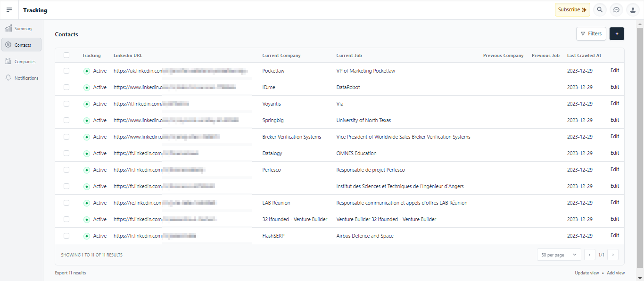This screenshot has width=644, height=281.
Task: Click the 'Responsable de projet Perfesco' cell
Action: coord(371,170)
